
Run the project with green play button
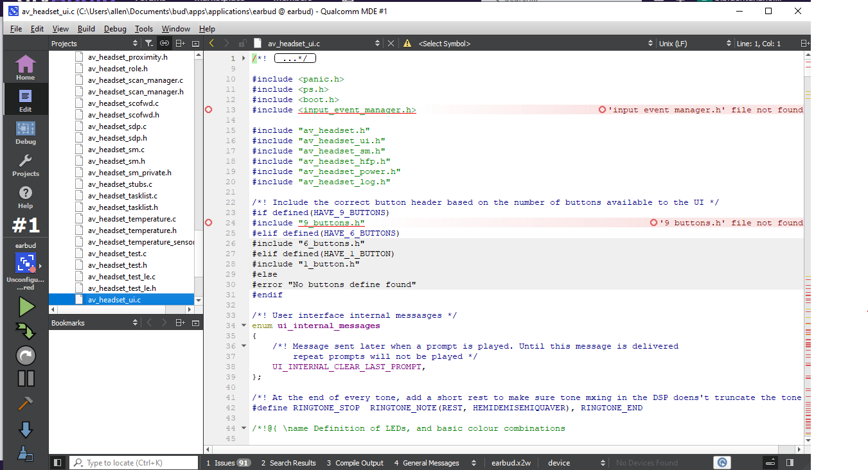(x=26, y=306)
